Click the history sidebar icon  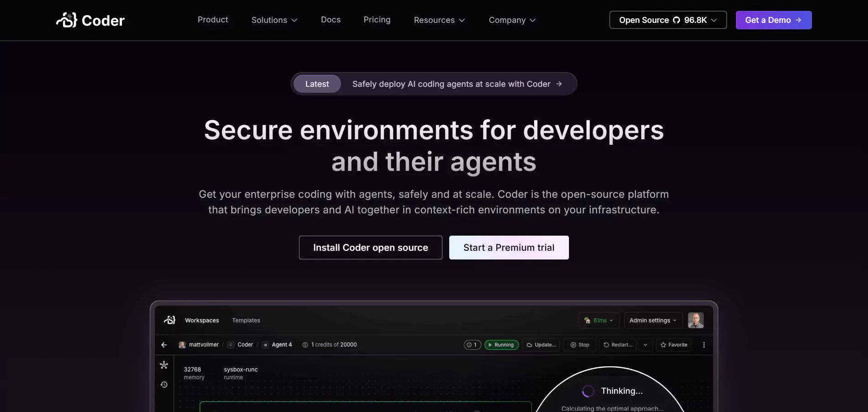click(x=164, y=385)
